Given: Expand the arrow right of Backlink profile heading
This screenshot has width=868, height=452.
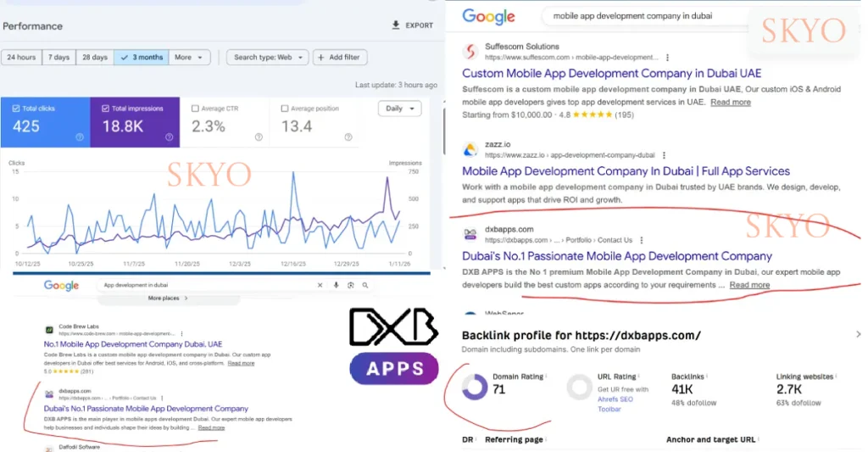Looking at the screenshot, I should [x=858, y=334].
